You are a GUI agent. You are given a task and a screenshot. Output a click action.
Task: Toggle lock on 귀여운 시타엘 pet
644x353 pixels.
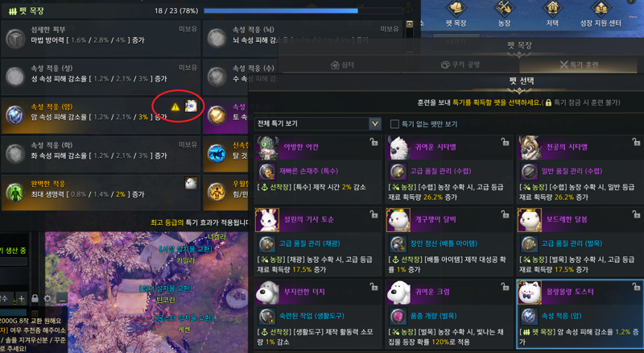[x=505, y=142]
